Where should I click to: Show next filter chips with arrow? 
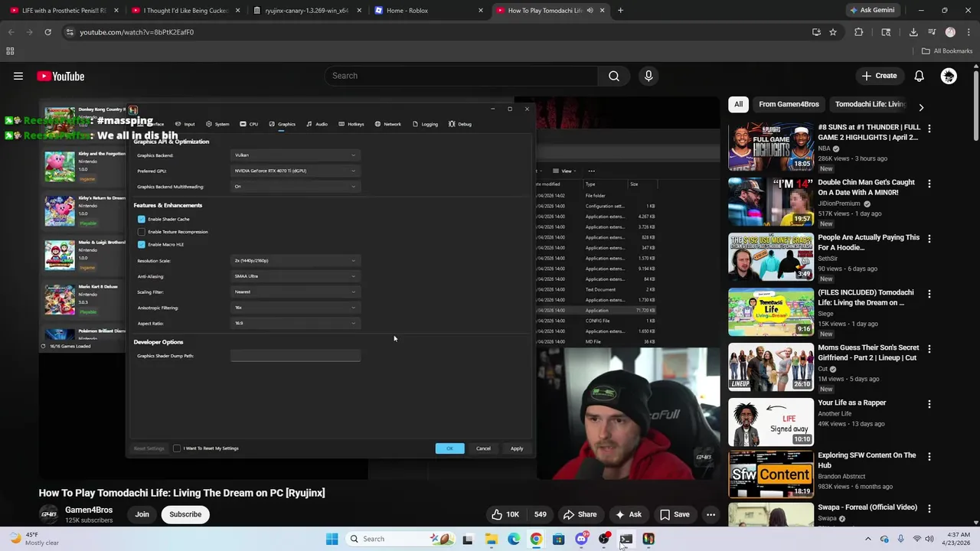click(x=921, y=108)
